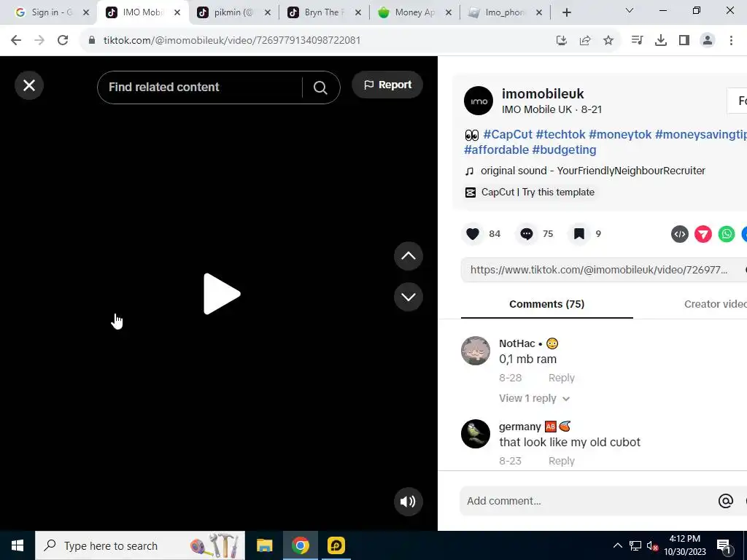The image size is (747, 560).
Task: Open File Explorer from taskbar
Action: pyautogui.click(x=264, y=545)
